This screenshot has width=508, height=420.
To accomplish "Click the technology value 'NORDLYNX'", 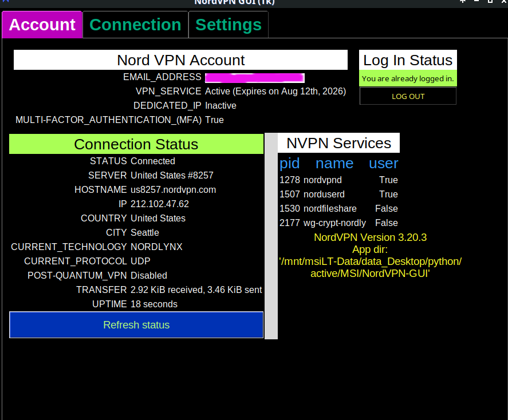I will [156, 247].
